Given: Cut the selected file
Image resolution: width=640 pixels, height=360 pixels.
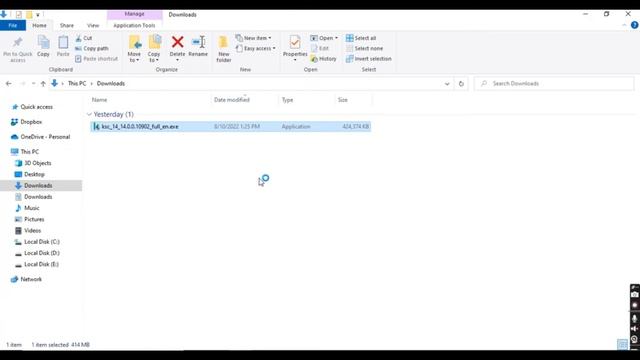Looking at the screenshot, I should pyautogui.click(x=84, y=38).
